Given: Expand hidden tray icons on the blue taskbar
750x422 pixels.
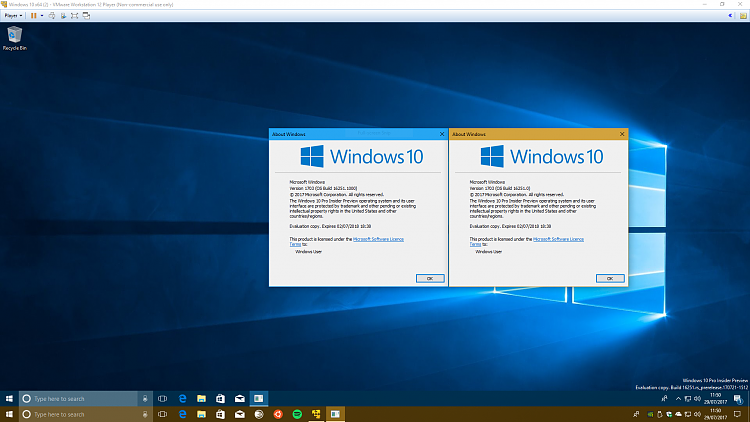Looking at the screenshot, I should point(678,399).
